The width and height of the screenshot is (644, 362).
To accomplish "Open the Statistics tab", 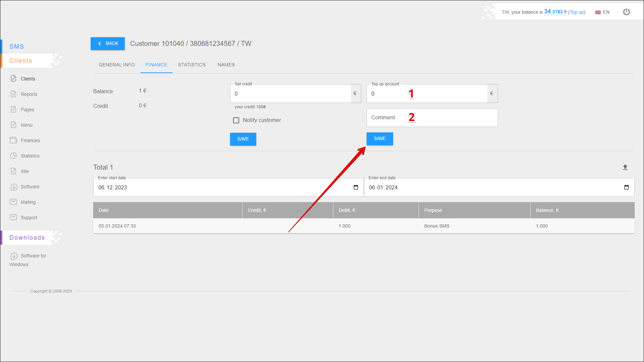I will click(192, 65).
